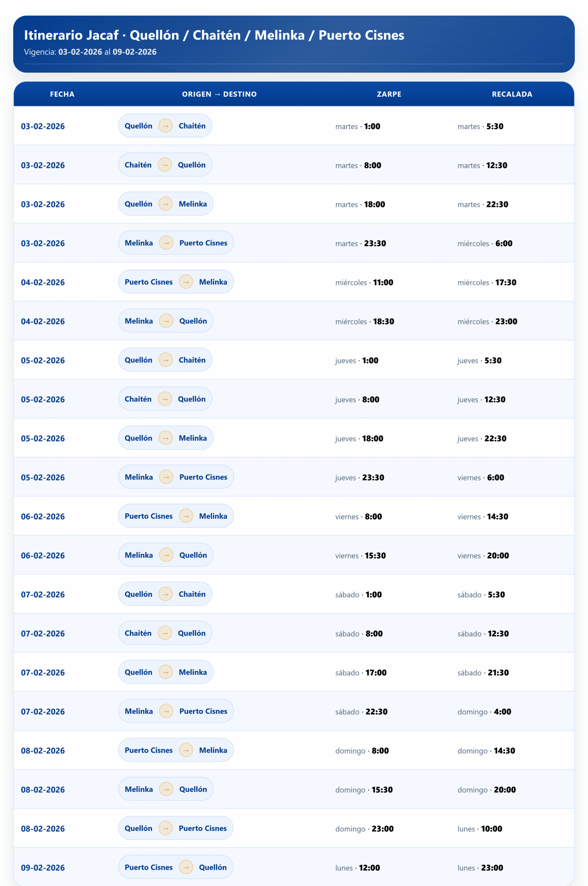
Task: Click the sábado 17:00 departure time
Action: click(x=361, y=672)
